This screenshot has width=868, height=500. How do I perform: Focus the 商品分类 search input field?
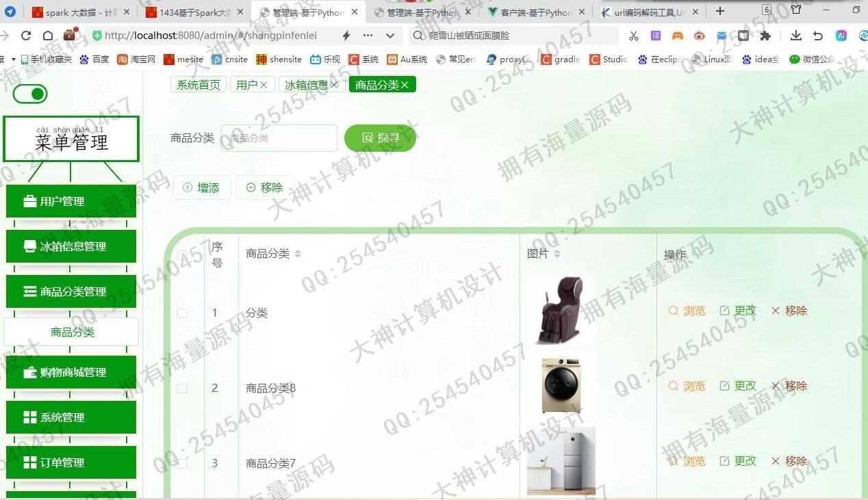[x=279, y=137]
